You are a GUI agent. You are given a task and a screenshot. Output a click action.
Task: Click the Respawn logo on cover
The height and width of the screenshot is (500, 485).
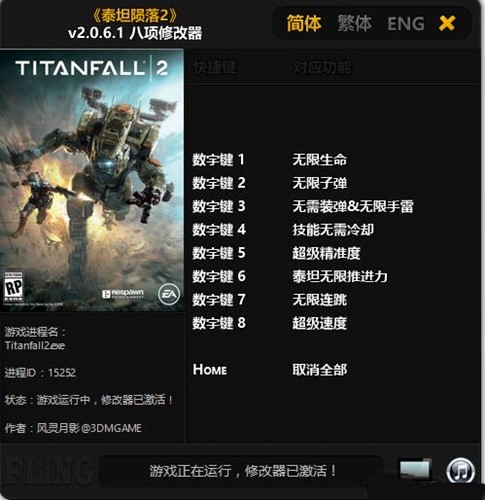click(x=123, y=293)
